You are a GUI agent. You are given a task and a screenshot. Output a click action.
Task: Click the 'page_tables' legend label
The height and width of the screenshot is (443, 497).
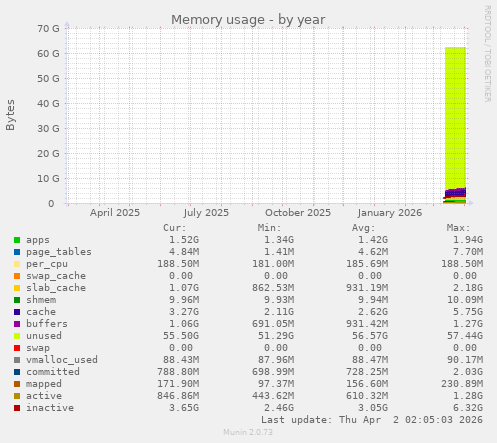(x=59, y=252)
